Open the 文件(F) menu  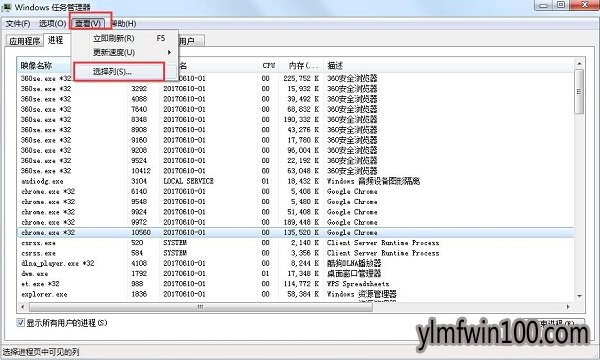click(18, 24)
